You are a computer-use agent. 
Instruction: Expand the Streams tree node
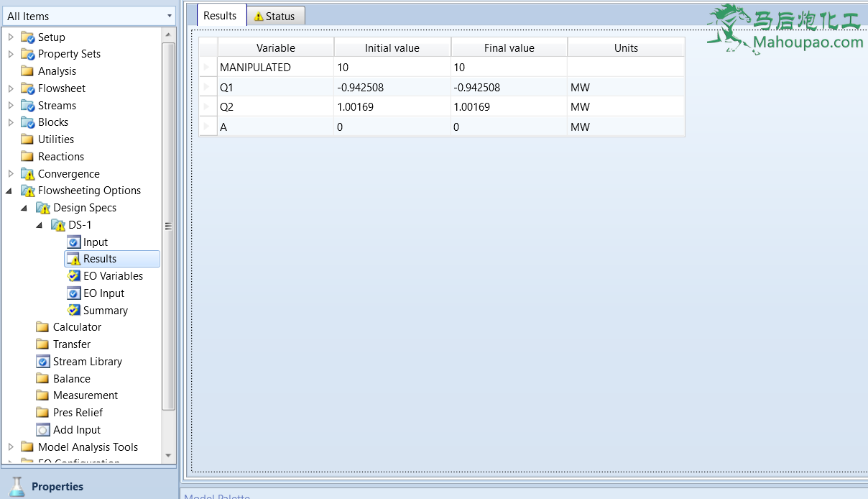coord(11,106)
